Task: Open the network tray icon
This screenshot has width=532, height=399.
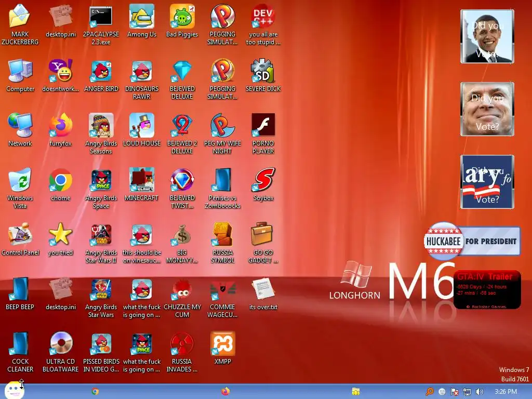Action: [x=467, y=392]
